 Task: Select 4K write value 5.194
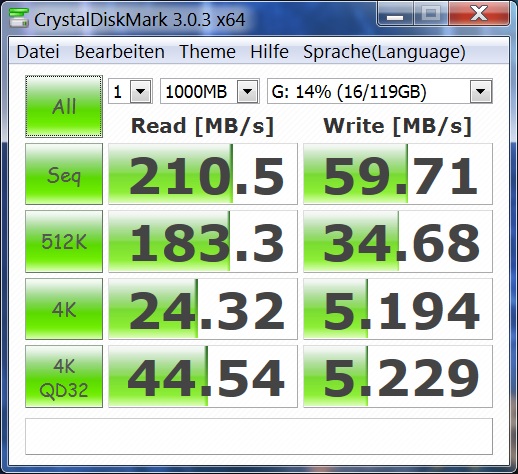tap(398, 309)
